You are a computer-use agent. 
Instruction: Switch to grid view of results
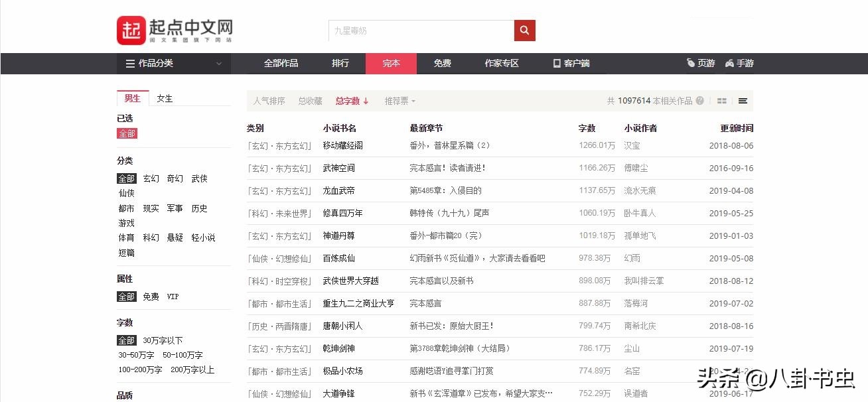(721, 100)
